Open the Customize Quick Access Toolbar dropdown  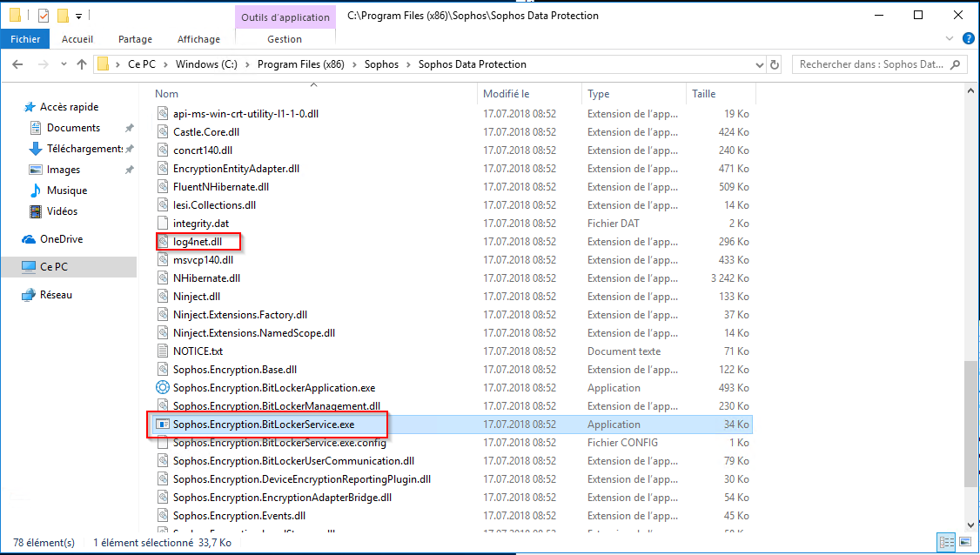click(78, 17)
